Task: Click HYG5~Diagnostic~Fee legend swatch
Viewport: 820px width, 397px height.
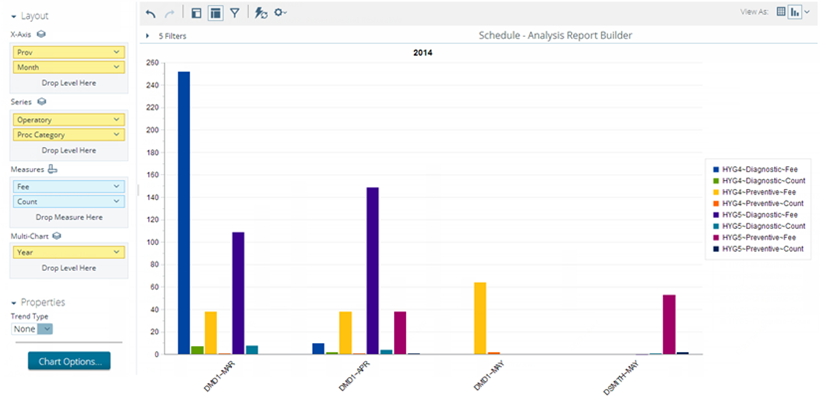Action: coord(715,214)
